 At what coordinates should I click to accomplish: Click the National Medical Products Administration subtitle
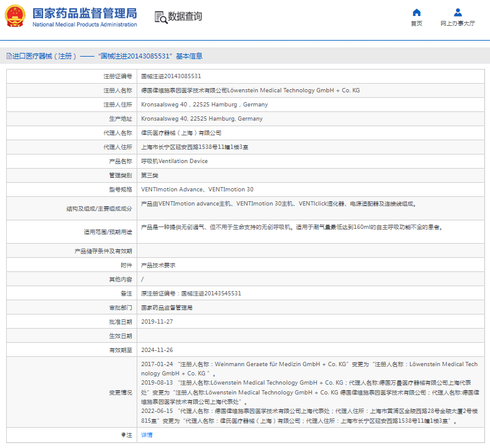(84, 25)
